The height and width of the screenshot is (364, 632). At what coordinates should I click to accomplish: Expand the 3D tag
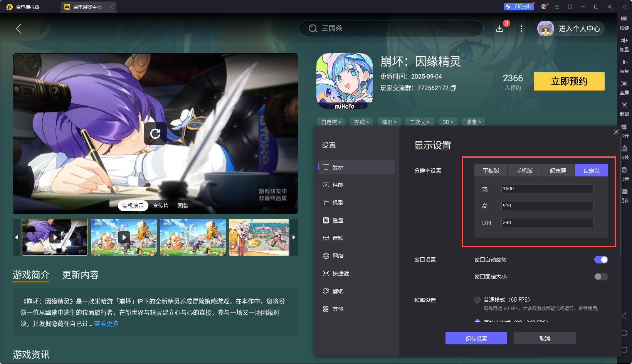point(448,122)
